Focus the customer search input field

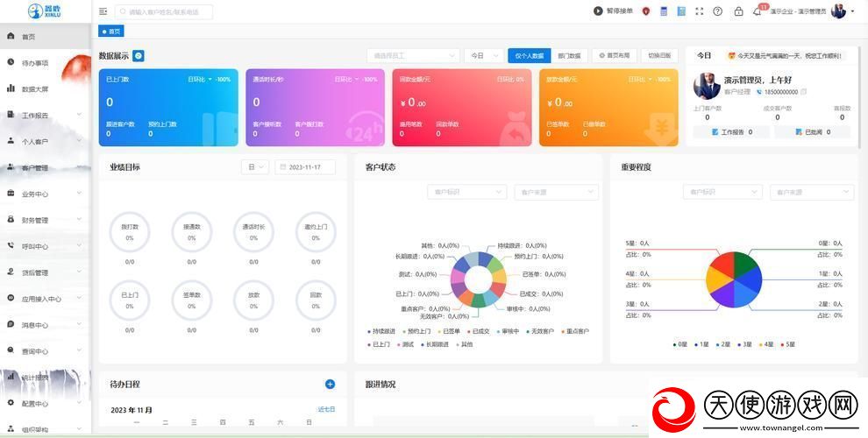(164, 11)
